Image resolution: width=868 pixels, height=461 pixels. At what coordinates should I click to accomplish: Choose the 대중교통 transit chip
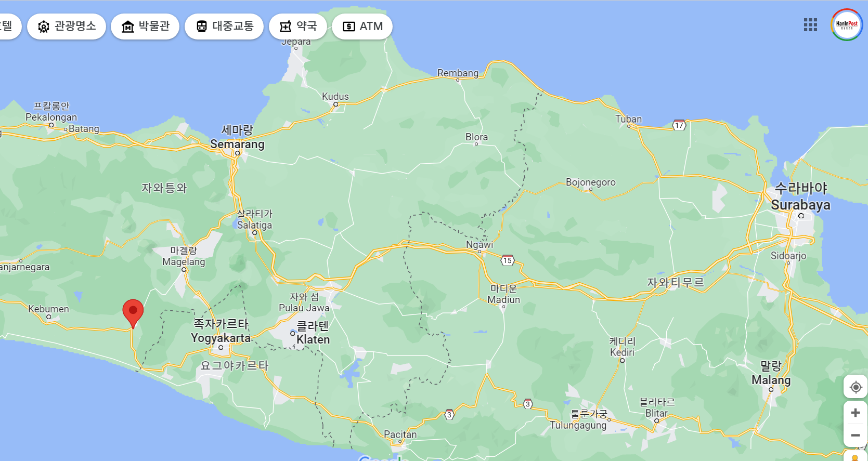pyautogui.click(x=225, y=27)
